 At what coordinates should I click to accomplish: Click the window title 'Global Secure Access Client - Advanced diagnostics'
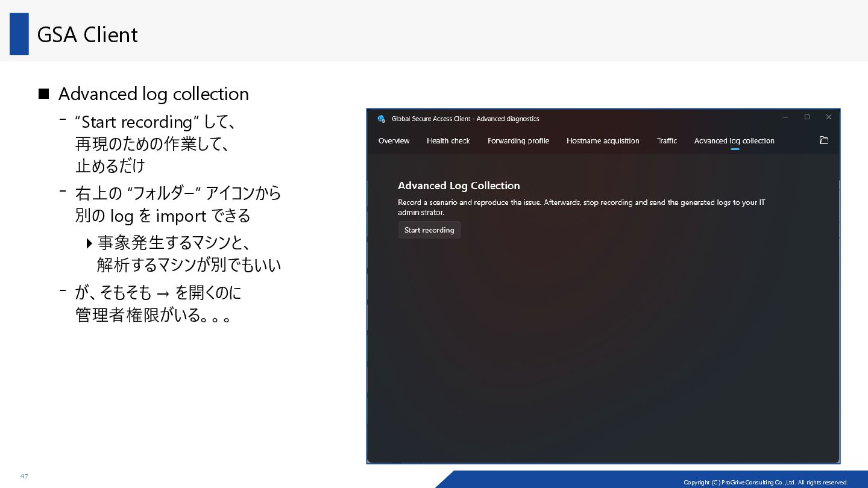(465, 119)
